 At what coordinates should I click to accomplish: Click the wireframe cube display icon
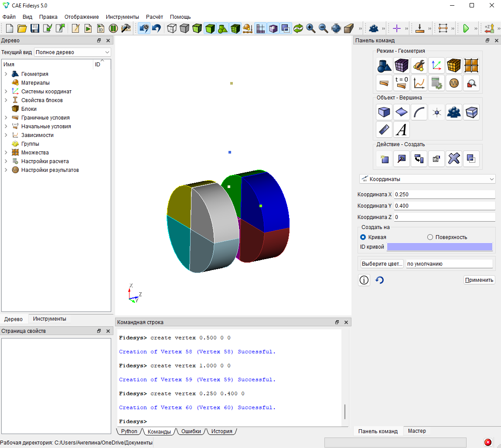point(172,28)
